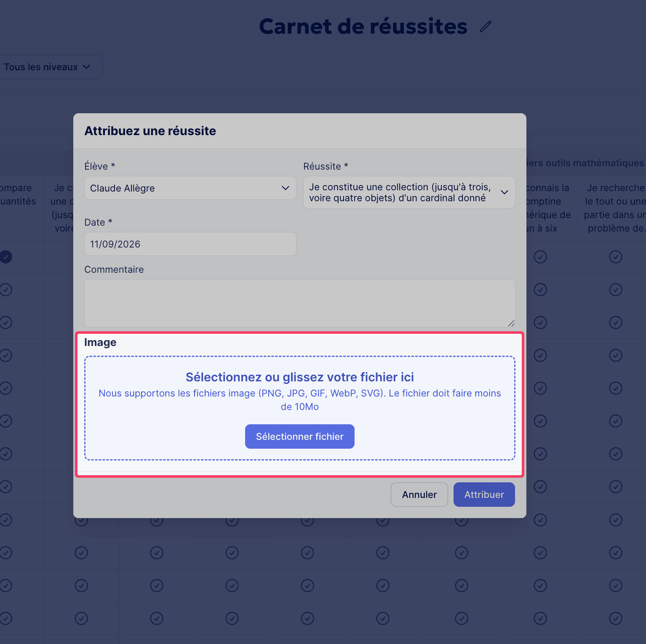Click the dashed file drop zone heading text
The image size is (646, 644).
click(x=300, y=377)
